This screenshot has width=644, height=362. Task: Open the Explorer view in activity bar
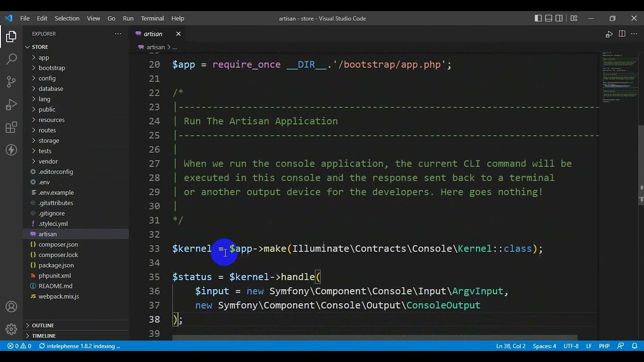tap(11, 37)
